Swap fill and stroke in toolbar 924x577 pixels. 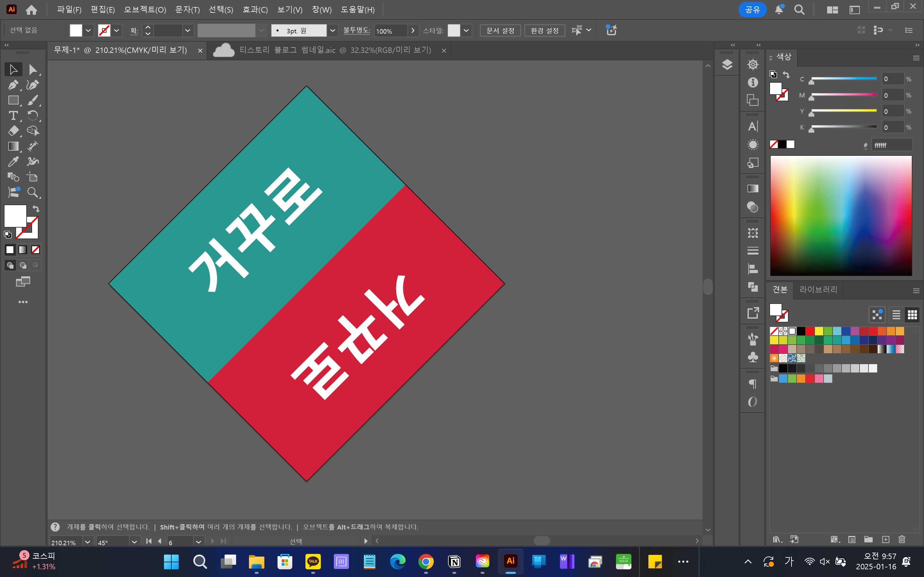click(x=36, y=208)
